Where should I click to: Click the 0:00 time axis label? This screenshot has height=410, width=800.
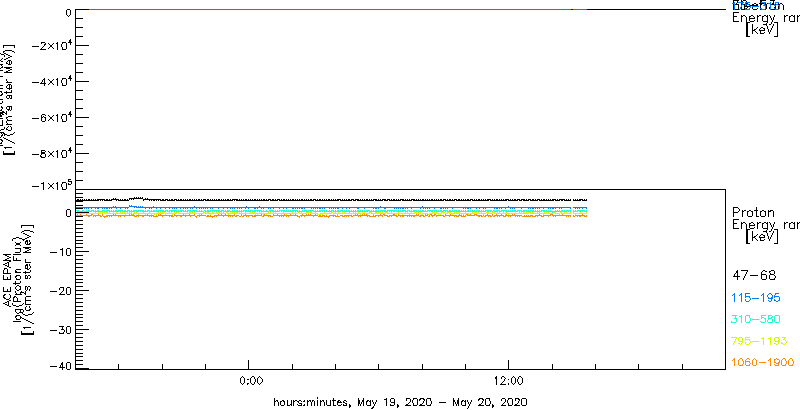250,382
